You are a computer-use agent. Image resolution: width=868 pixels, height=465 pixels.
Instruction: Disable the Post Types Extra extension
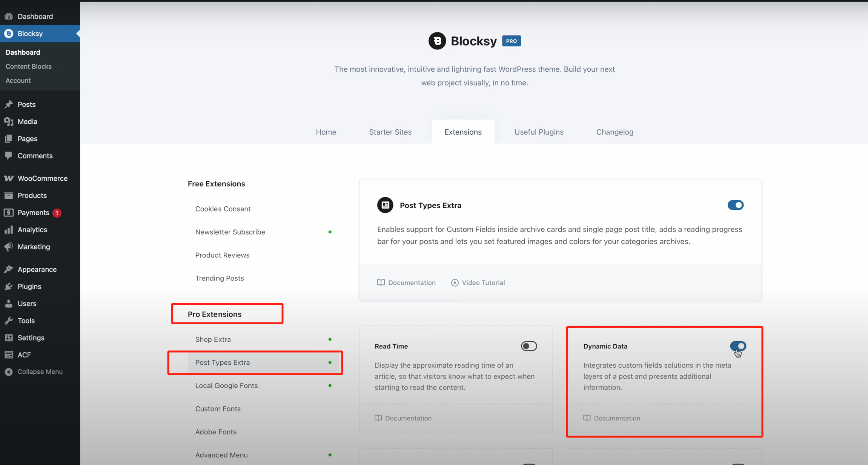(735, 205)
